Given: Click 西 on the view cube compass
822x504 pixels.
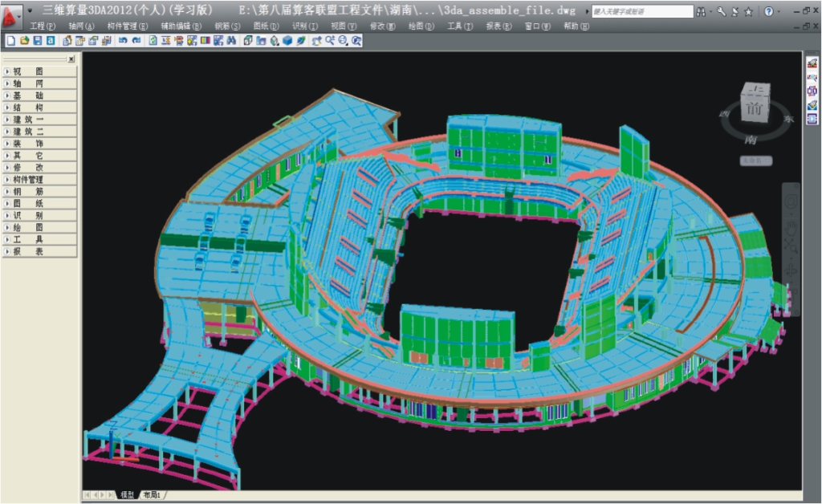Looking at the screenshot, I should [724, 114].
